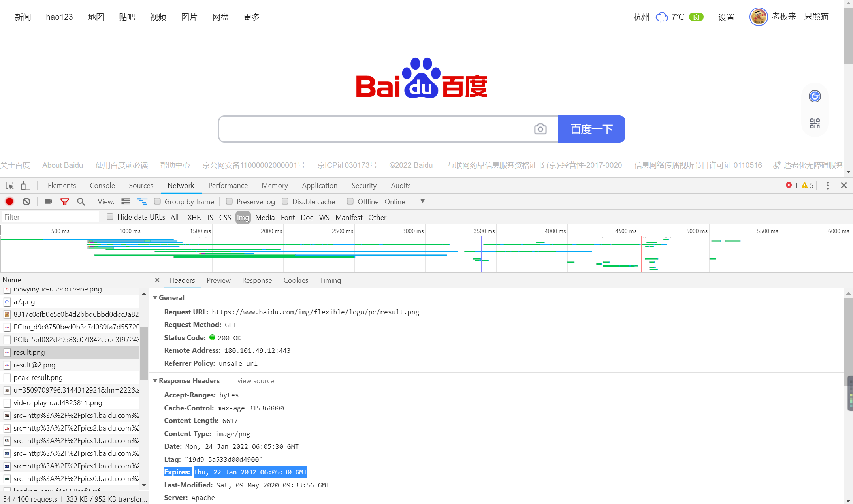Click the view source link
This screenshot has width=853, height=504.
coord(255,381)
